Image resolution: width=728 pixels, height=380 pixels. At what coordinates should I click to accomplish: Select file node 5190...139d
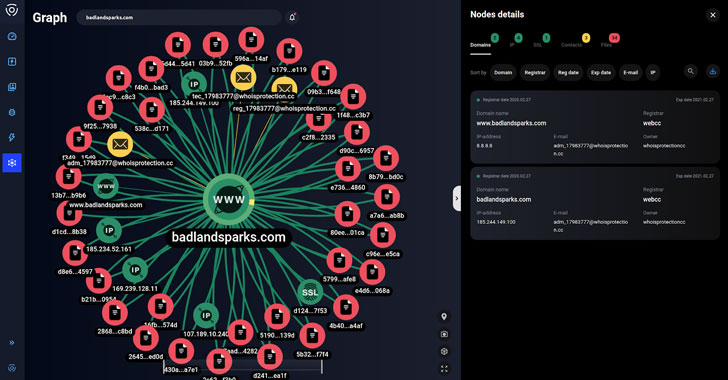(277, 317)
